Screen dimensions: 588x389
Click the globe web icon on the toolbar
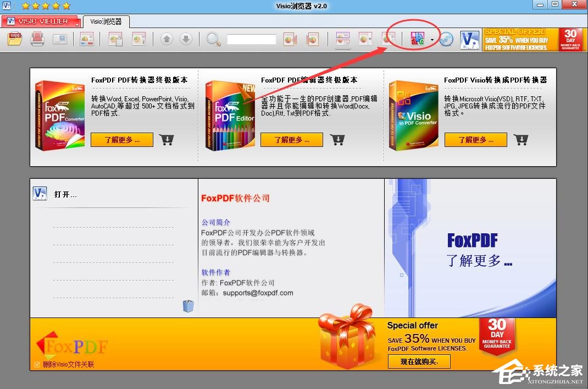pos(447,39)
